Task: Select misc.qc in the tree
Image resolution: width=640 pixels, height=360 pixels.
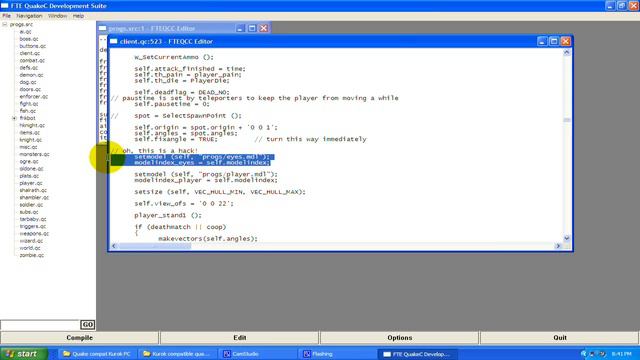Action: (x=28, y=147)
